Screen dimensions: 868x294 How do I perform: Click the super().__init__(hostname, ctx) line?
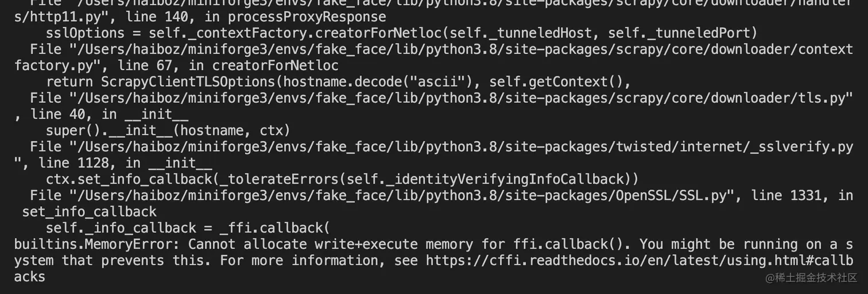pos(168,131)
